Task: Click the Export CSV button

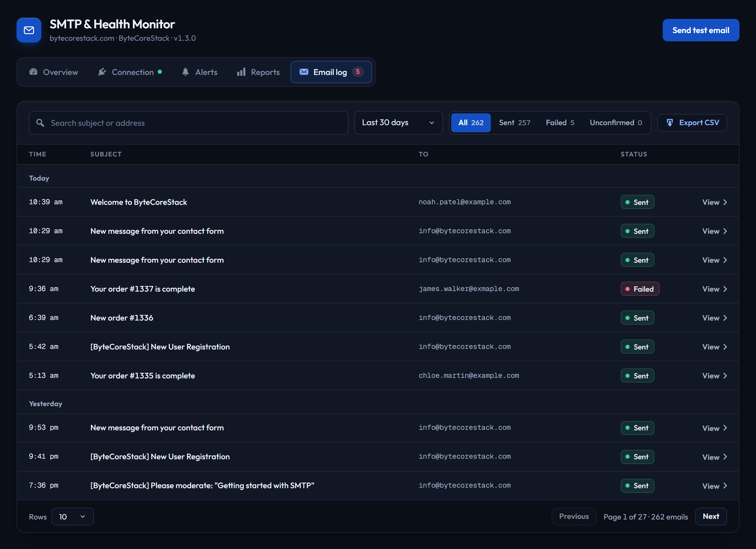Action: point(692,123)
